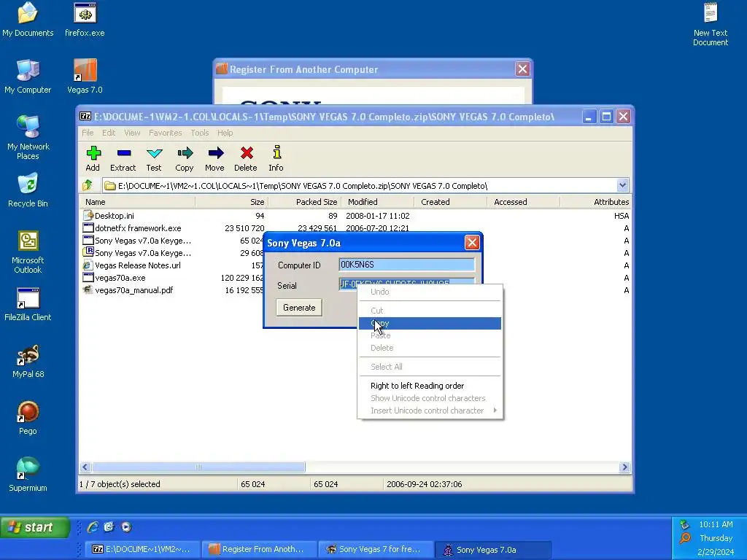The image size is (747, 560).
Task: Click the Windows start button
Action: click(34, 527)
